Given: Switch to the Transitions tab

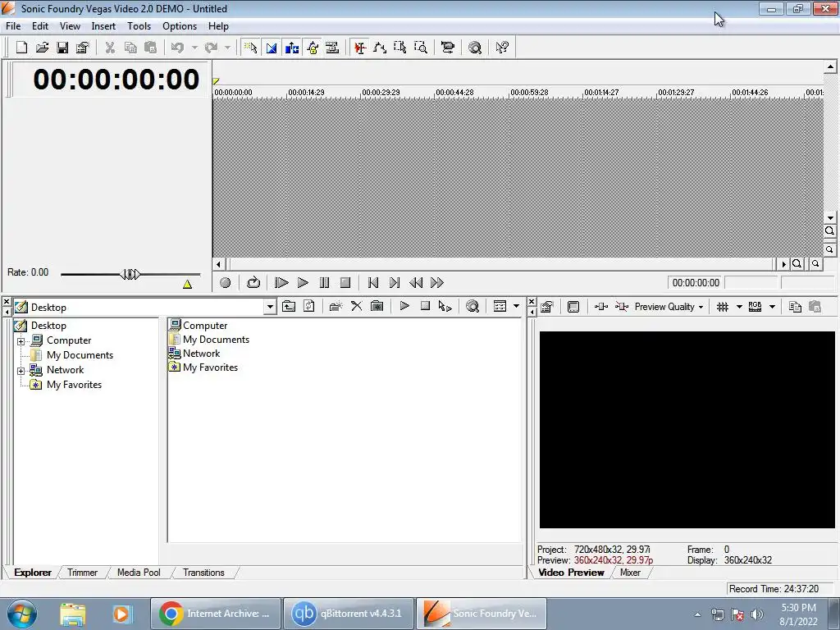Looking at the screenshot, I should point(203,573).
